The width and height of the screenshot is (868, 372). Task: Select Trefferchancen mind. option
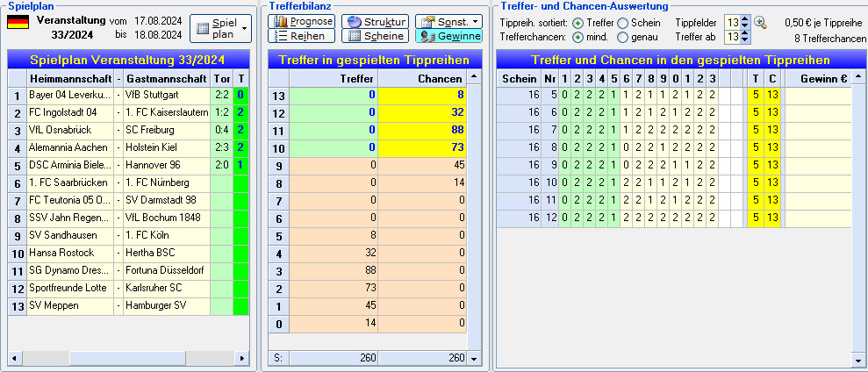pos(577,37)
